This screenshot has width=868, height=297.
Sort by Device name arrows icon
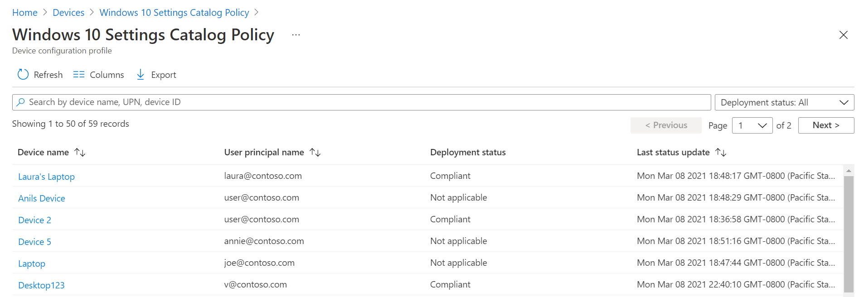(x=80, y=153)
